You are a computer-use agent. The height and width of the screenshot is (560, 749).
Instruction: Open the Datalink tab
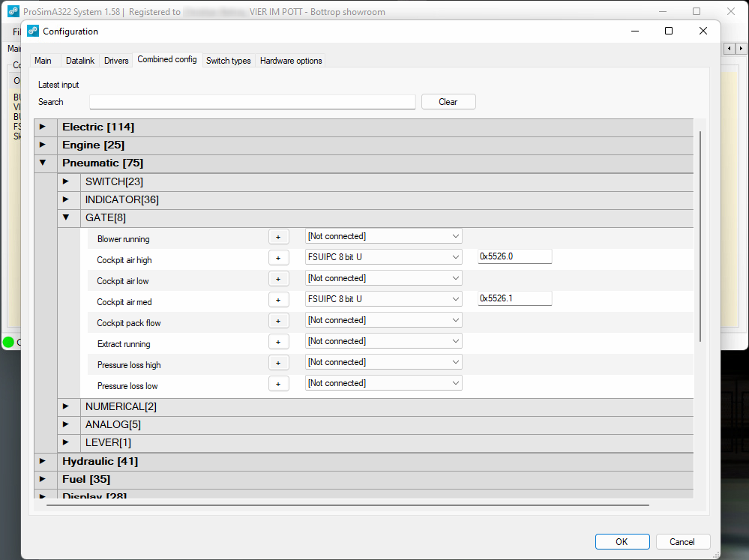pyautogui.click(x=79, y=61)
